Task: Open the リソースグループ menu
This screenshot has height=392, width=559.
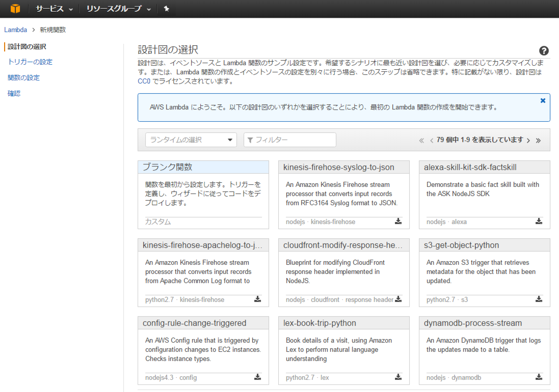Action: tap(119, 9)
